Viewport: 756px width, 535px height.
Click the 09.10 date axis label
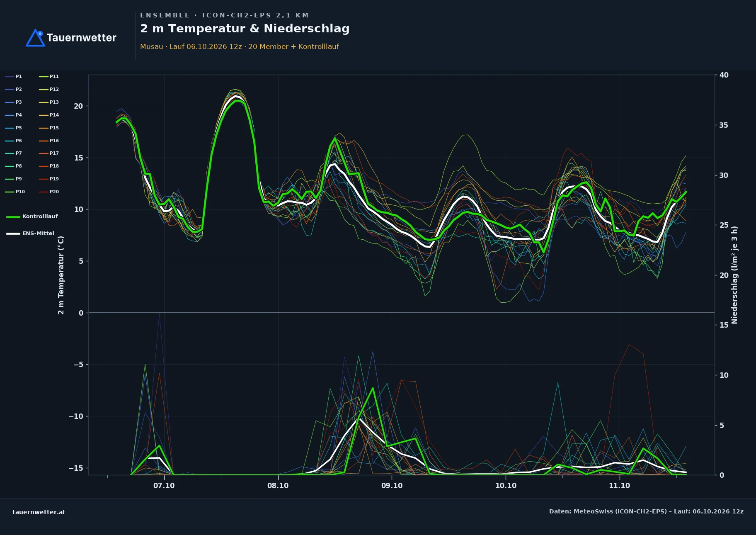[392, 486]
